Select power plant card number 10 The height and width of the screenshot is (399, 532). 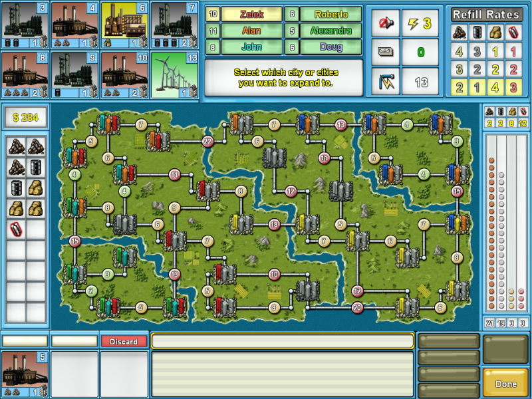pos(124,75)
